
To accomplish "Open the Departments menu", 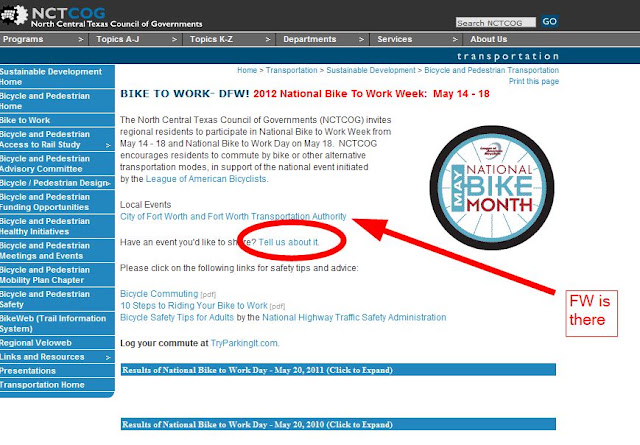I will pyautogui.click(x=309, y=39).
